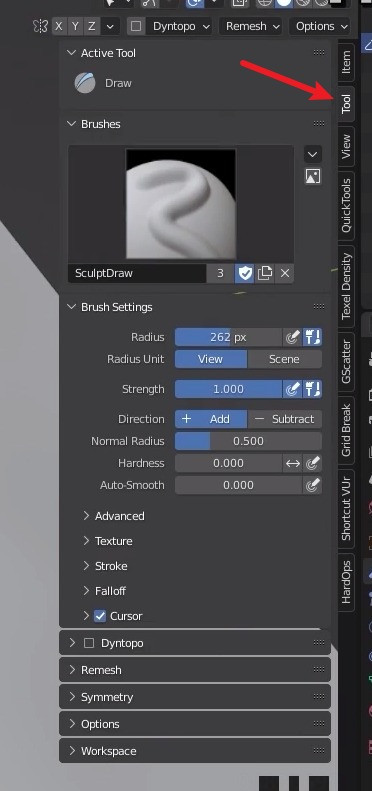
Task: Toggle unified strength icon
Action: tap(312, 389)
